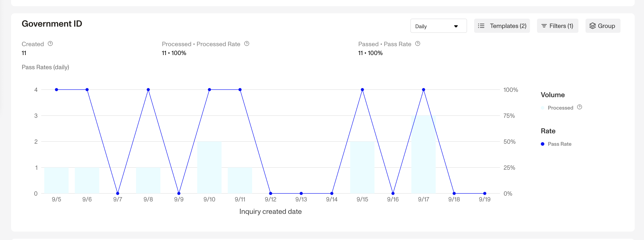Viewport: 644px width, 240px height.
Task: Click help icon next to Created
Action: coord(50,44)
